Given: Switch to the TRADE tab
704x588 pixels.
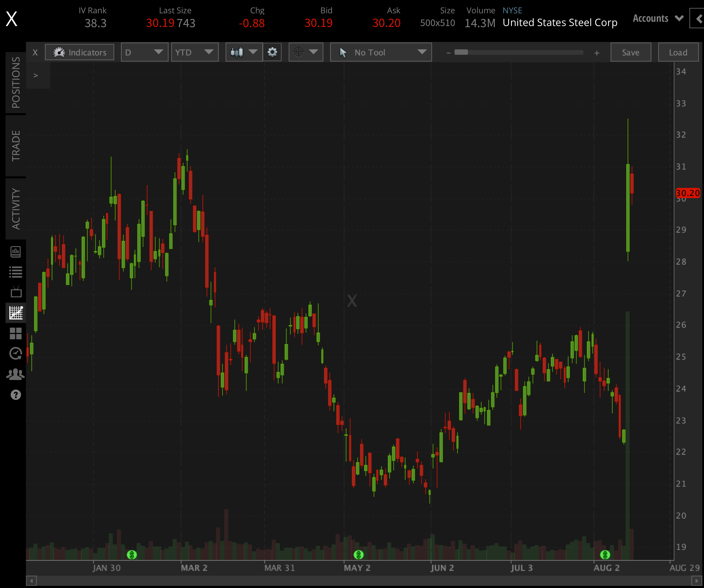Looking at the screenshot, I should click(x=16, y=146).
